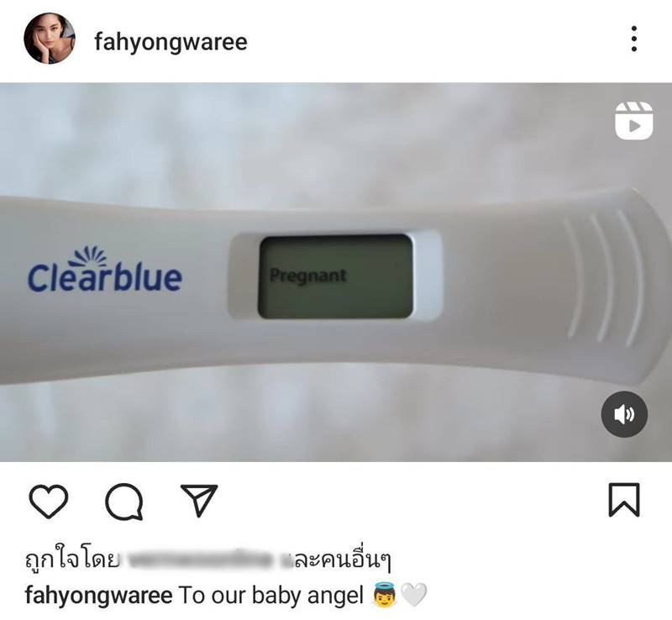Tap the white heart emoji in the caption
The height and width of the screenshot is (620, 672).
pyautogui.click(x=413, y=595)
